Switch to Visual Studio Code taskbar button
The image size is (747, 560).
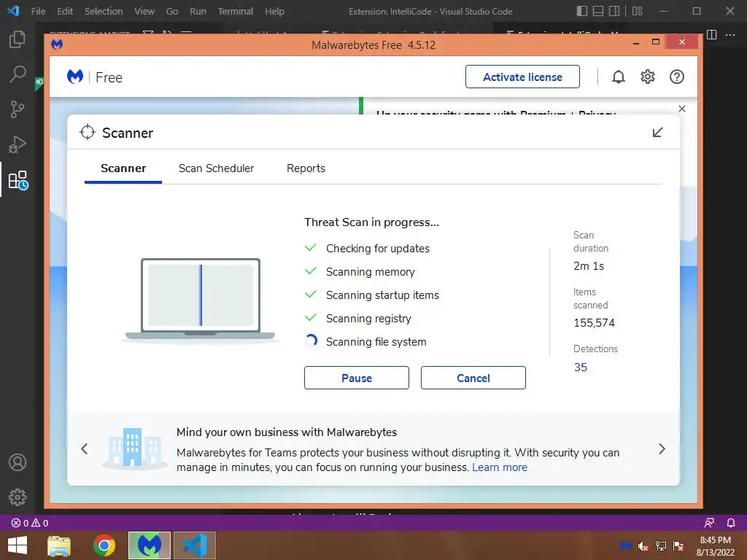click(x=194, y=545)
